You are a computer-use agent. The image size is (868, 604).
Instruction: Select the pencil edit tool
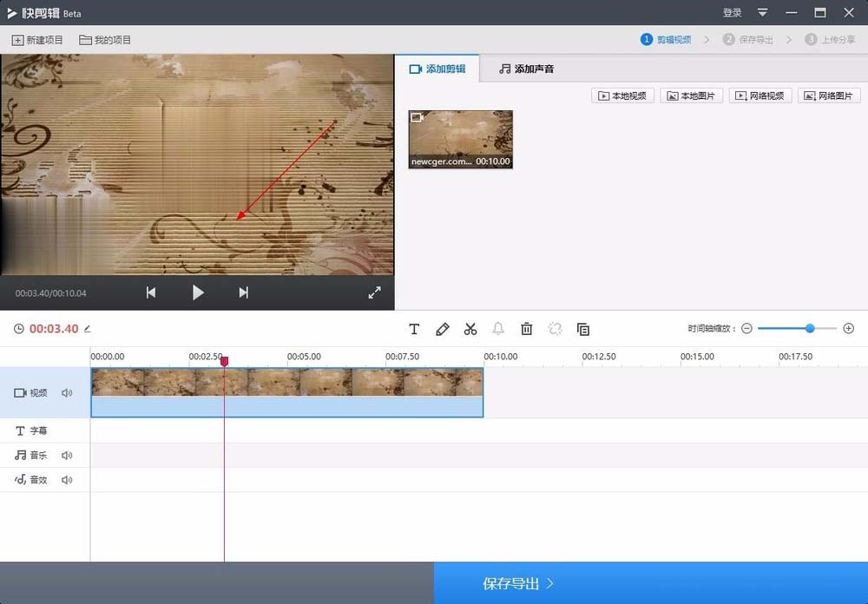[x=443, y=329]
